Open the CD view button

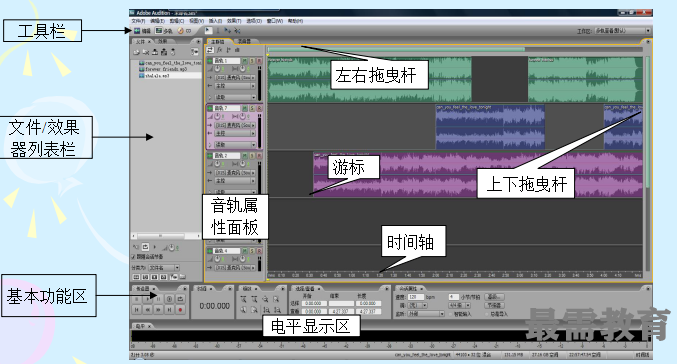point(184,31)
